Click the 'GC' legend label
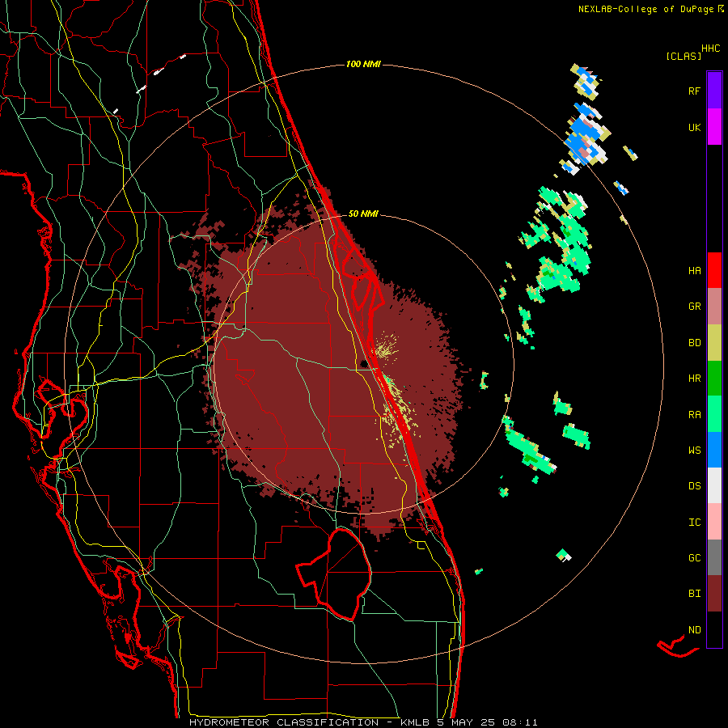The width and height of the screenshot is (728, 728). 694,558
